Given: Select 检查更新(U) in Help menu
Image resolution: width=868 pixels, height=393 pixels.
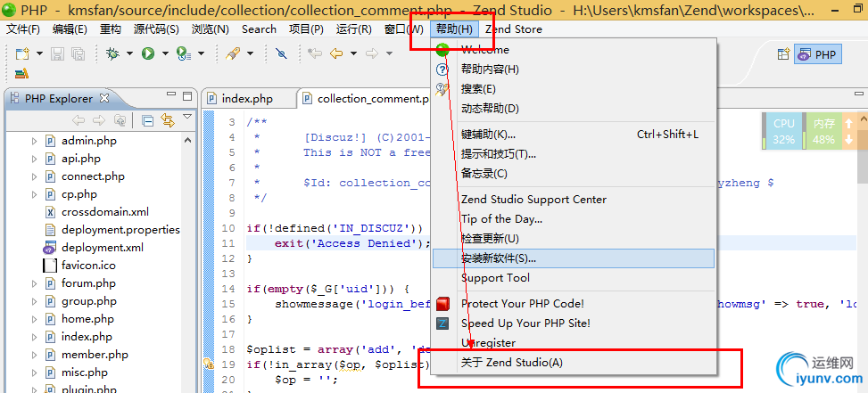Looking at the screenshot, I should pyautogui.click(x=574, y=239).
